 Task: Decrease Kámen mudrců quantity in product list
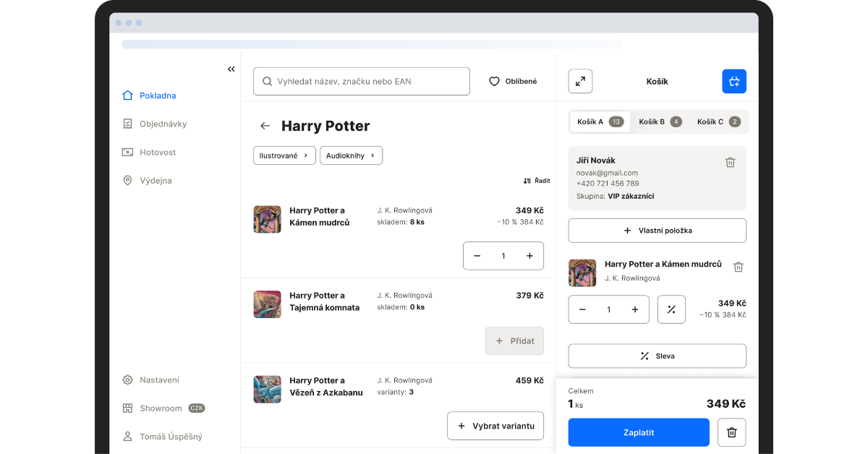pos(477,256)
